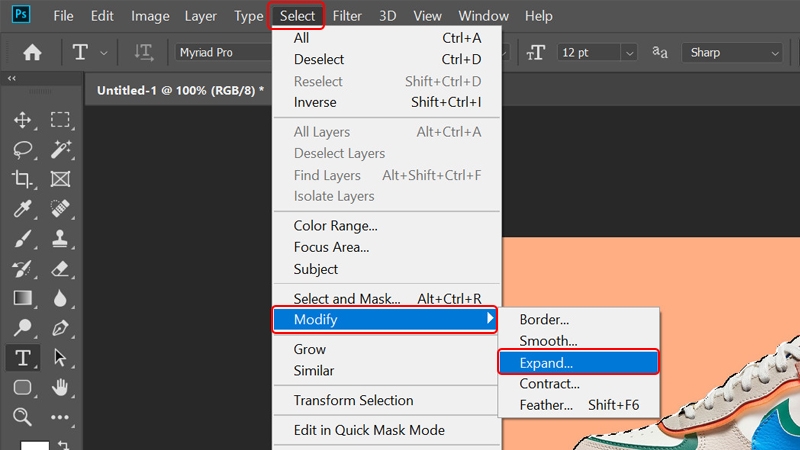Select the Hand tool
The height and width of the screenshot is (450, 800).
point(60,387)
